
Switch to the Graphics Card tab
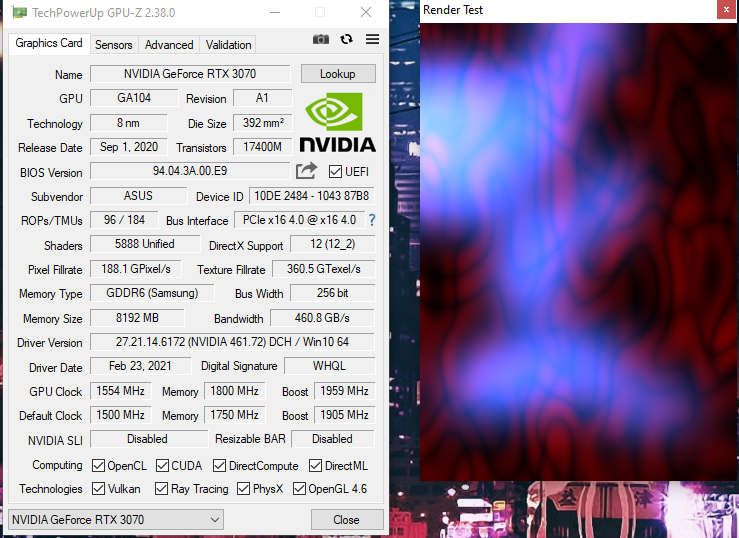tap(49, 43)
